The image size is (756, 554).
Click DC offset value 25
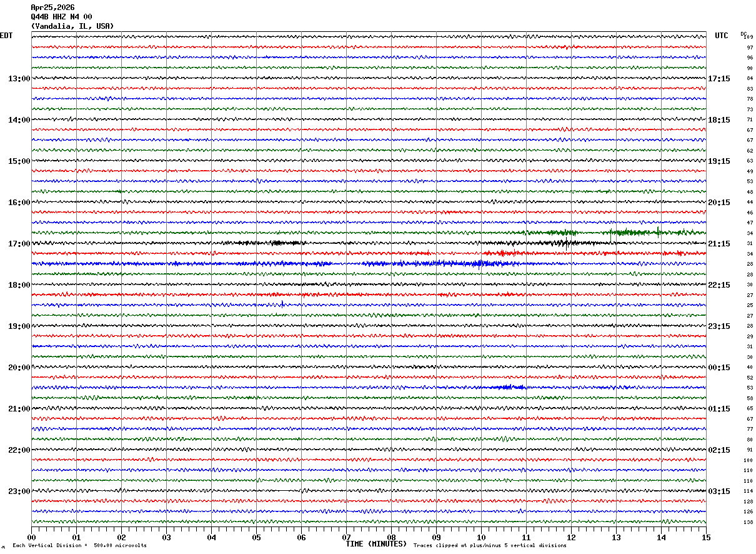[x=750, y=306]
